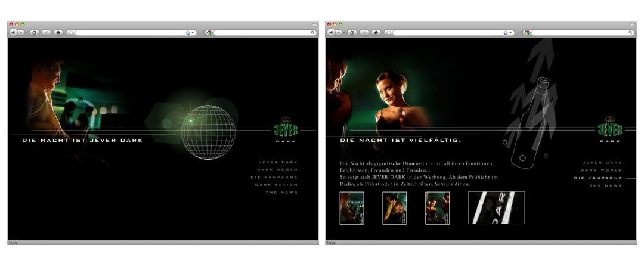Open the wide DARK lettering video thumbnail
The image size is (644, 279).
497,208
